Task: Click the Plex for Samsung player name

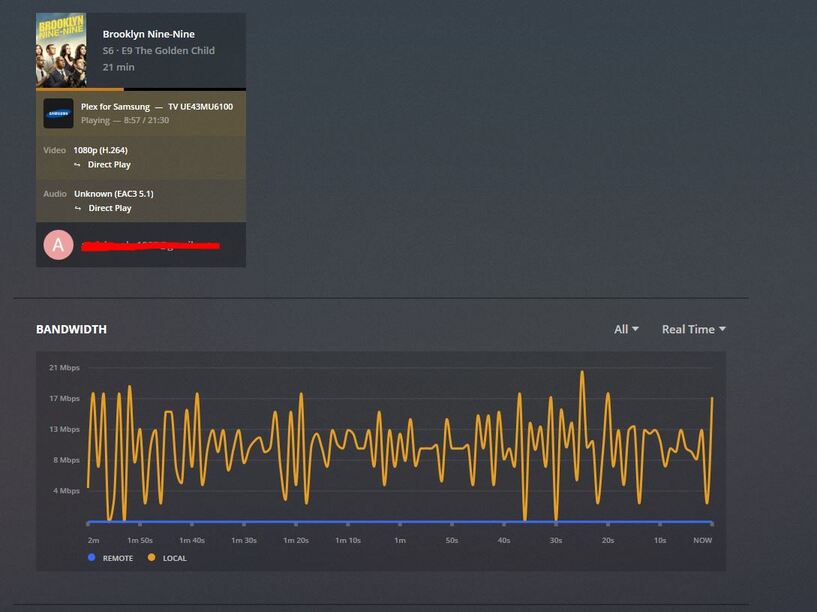Action: [115, 107]
